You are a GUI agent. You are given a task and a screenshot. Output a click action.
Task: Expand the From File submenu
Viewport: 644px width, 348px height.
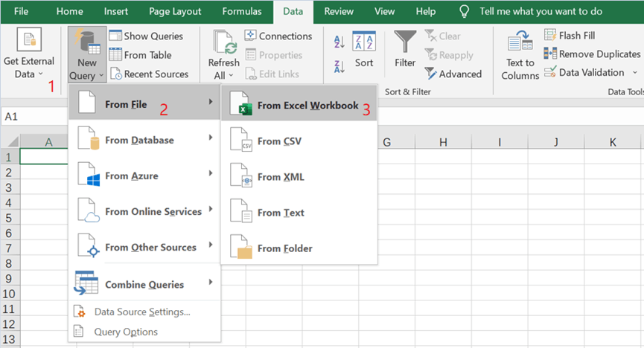[x=144, y=103]
